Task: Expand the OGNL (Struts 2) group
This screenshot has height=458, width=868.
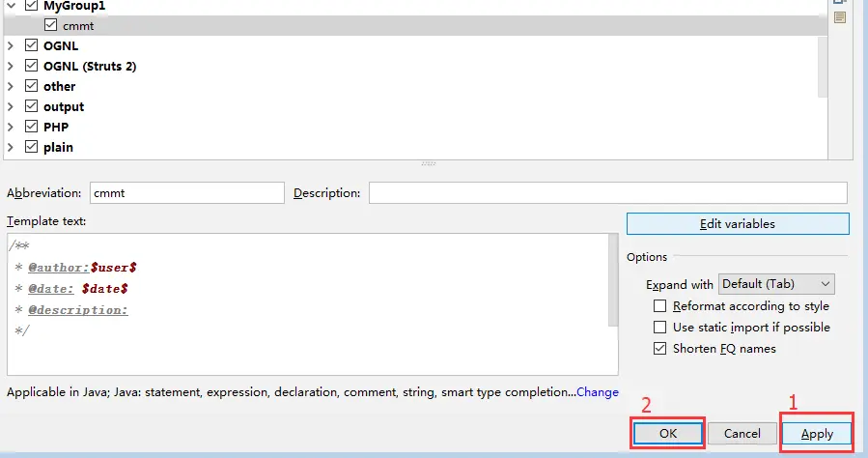Action: coord(11,66)
